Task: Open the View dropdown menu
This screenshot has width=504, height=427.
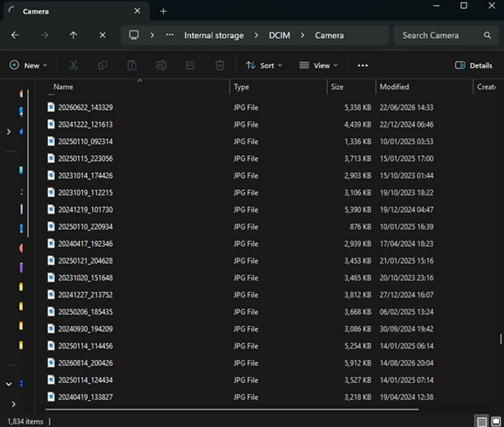Action: click(x=318, y=65)
